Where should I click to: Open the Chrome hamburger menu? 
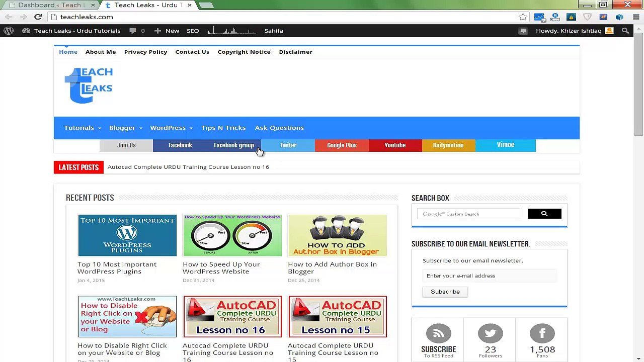(x=635, y=17)
